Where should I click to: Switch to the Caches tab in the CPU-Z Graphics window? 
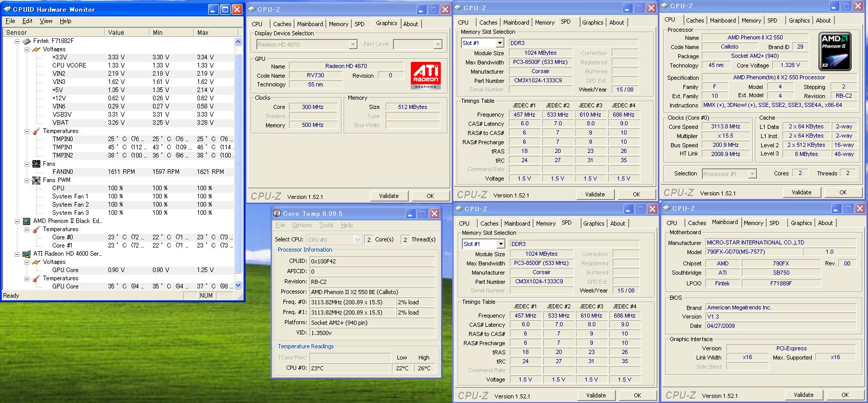282,24
